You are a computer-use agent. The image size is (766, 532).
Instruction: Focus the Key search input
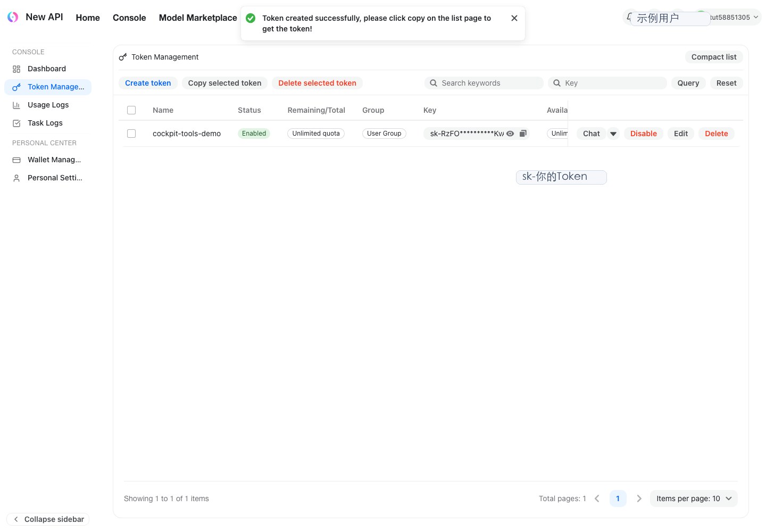pos(607,83)
